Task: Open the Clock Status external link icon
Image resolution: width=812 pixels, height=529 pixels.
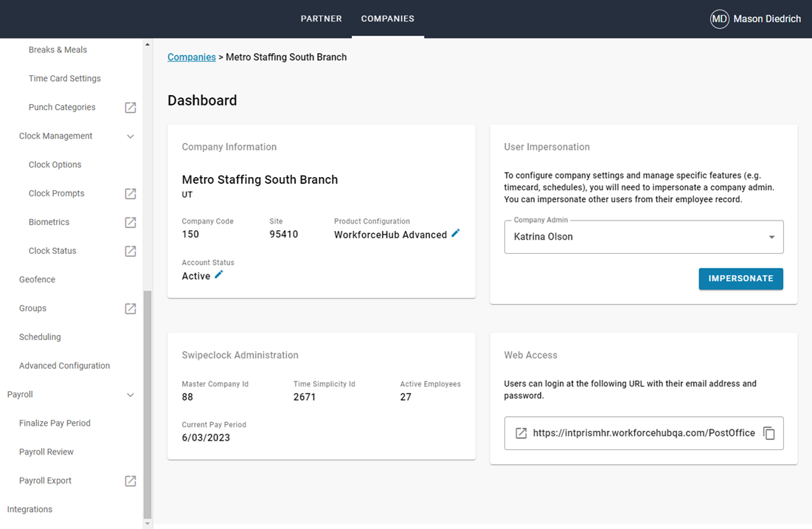Action: tap(131, 251)
